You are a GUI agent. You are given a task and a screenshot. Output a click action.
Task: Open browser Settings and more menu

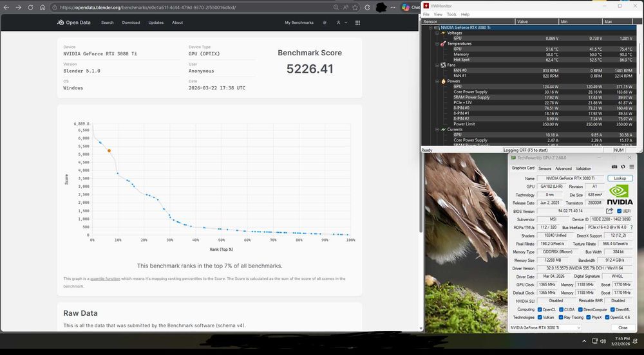point(393,7)
